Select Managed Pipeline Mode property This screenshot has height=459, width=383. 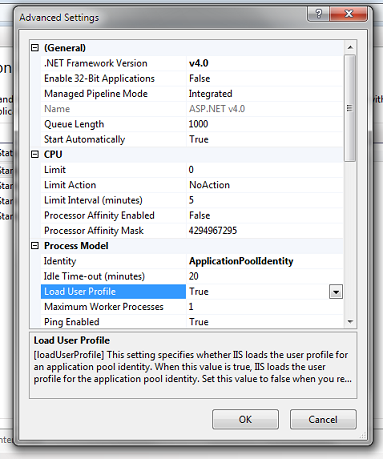(113, 94)
